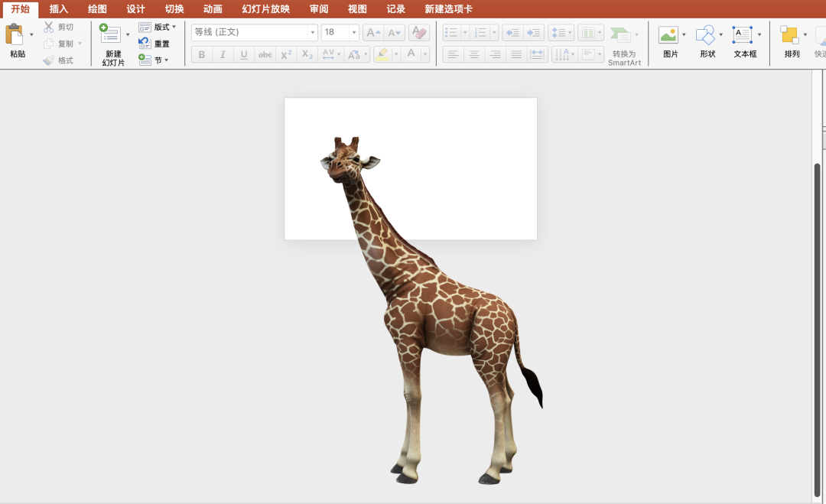Click the text direction icon

coord(563,54)
